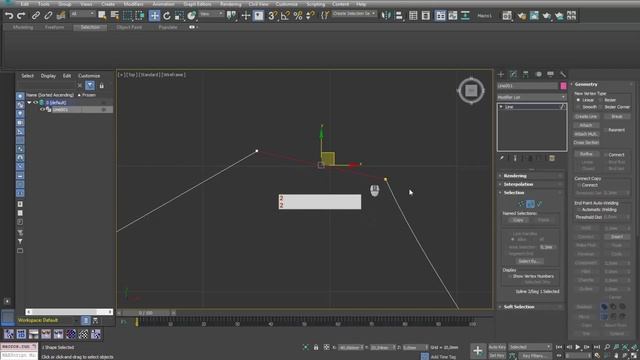640x360 pixels.
Task: Click the Render Production teapot icon
Action: tap(547, 16)
